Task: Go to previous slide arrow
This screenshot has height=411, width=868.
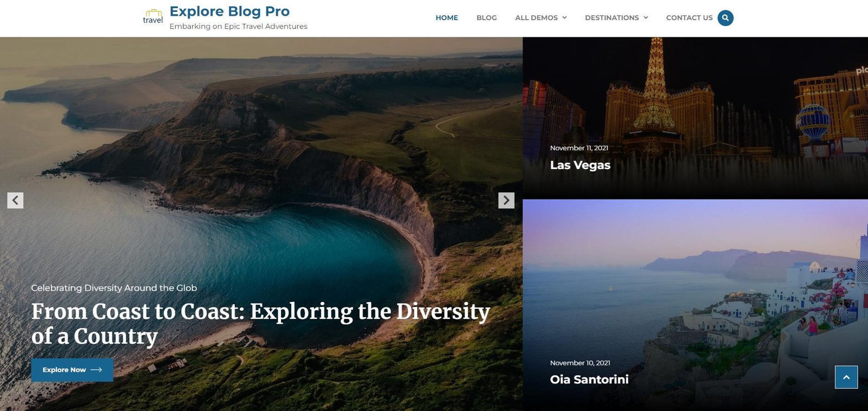Action: click(x=15, y=201)
